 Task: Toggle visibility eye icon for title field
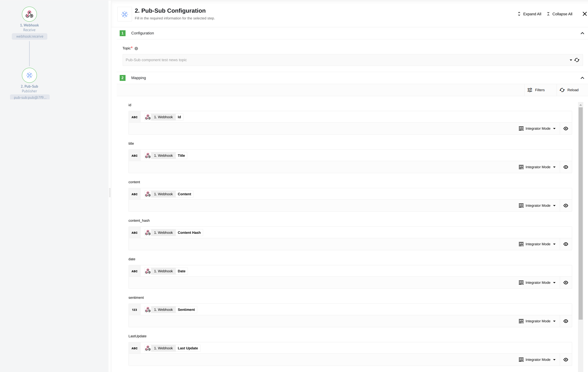pyautogui.click(x=566, y=167)
